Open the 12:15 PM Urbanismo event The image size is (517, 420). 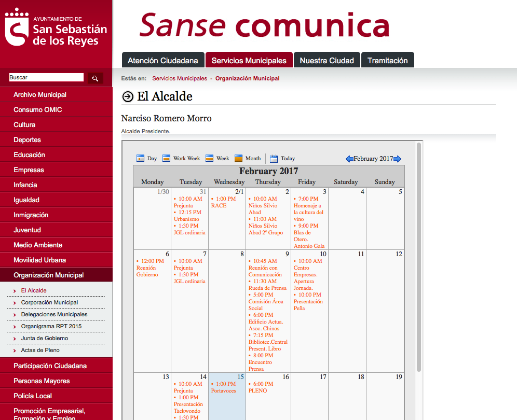point(187,216)
